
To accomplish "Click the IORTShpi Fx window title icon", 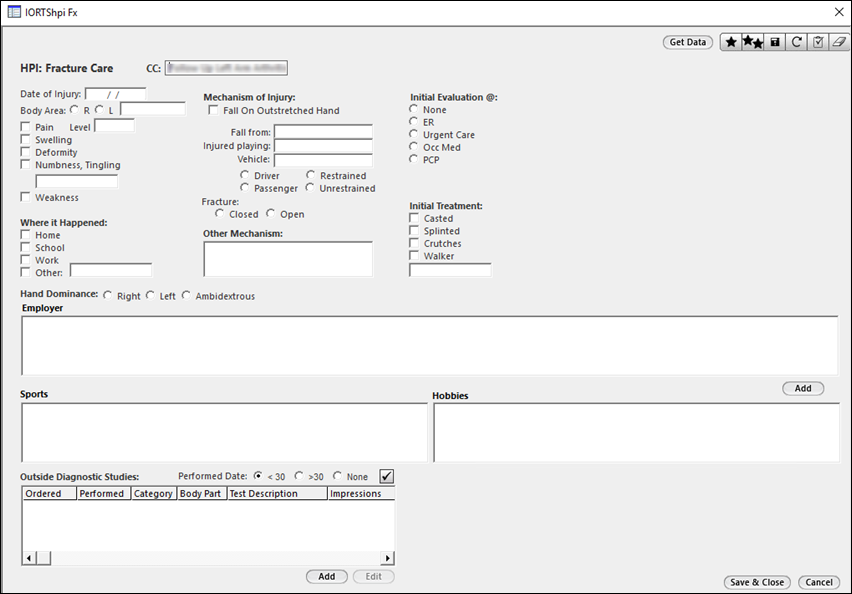I will click(14, 12).
